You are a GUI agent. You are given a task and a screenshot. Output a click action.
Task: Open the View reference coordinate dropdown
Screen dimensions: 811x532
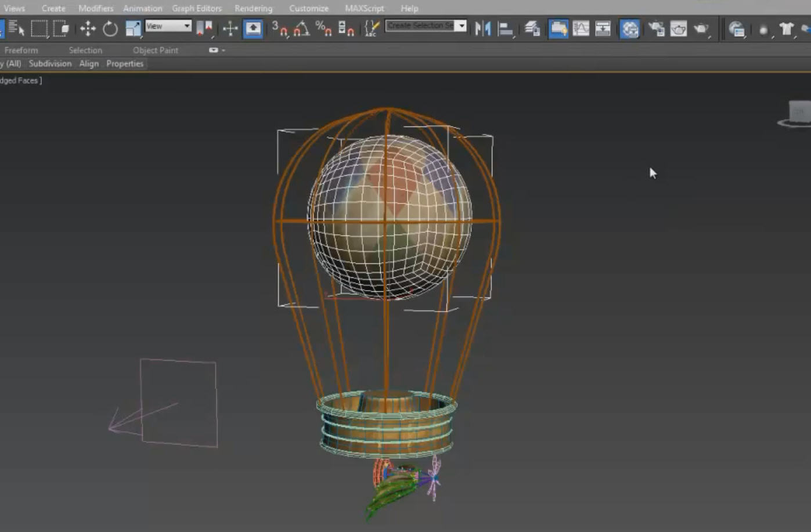168,26
